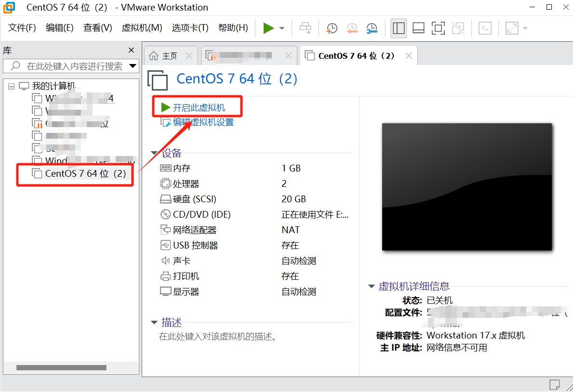Viewport: 573px width, 392px height.
Task: Open the library search filter dropdown
Action: pyautogui.click(x=133, y=66)
